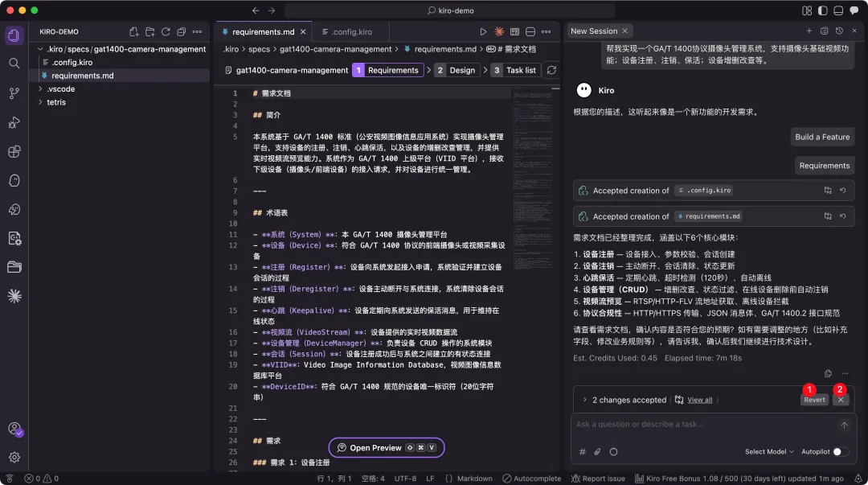Dismiss the changes accepted bar
The image size is (868, 485).
tap(841, 400)
